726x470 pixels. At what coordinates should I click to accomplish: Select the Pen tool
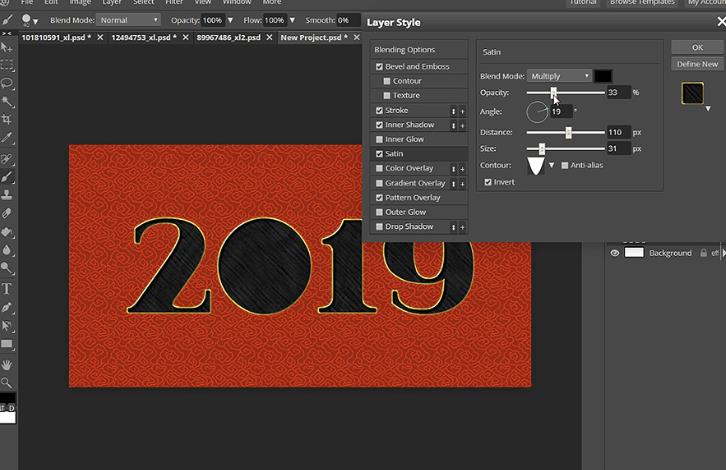click(x=6, y=307)
